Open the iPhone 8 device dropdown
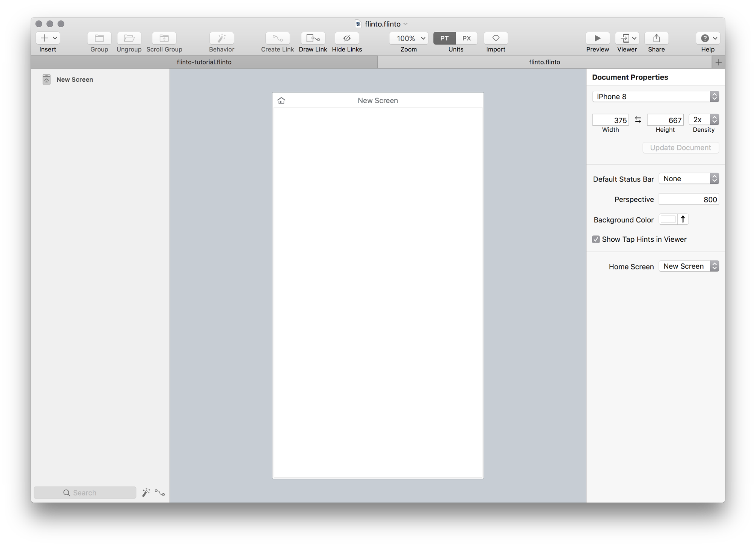 (x=655, y=96)
